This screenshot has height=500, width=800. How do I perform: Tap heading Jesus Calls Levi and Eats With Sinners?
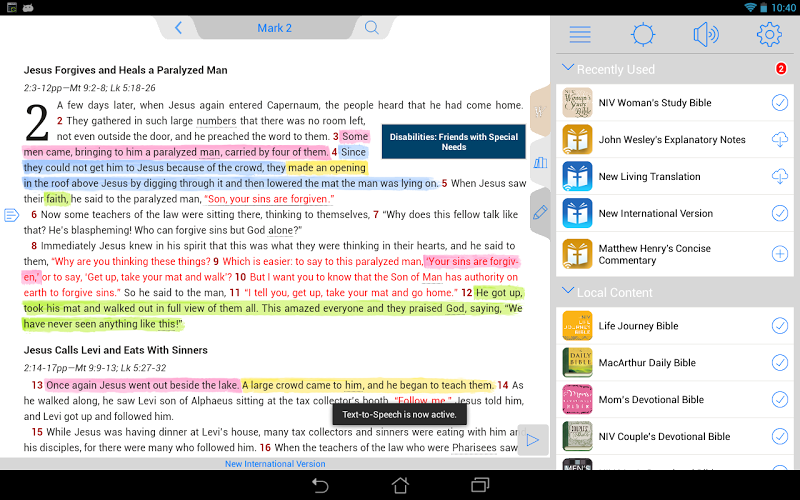(116, 350)
